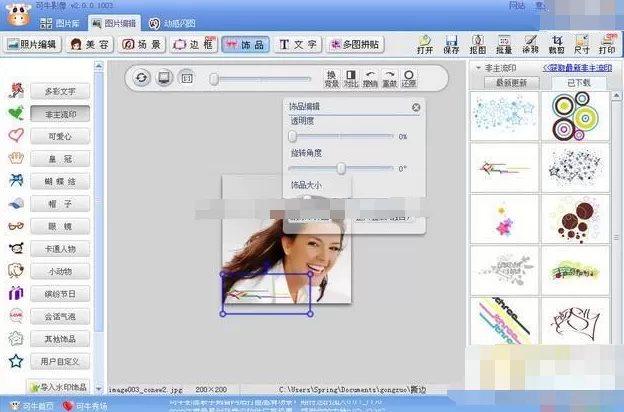The height and width of the screenshot is (412, 624).
Task: Toggle the 对比 compare view
Action: click(351, 79)
